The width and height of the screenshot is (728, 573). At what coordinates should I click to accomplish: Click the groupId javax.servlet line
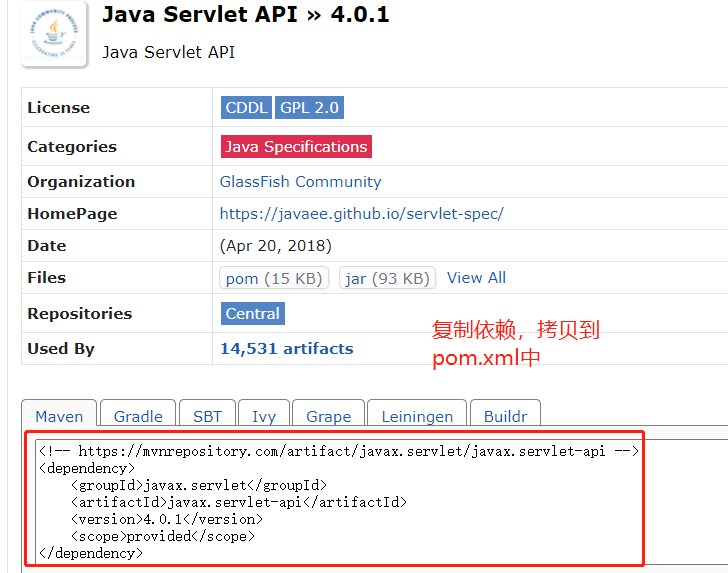(199, 485)
